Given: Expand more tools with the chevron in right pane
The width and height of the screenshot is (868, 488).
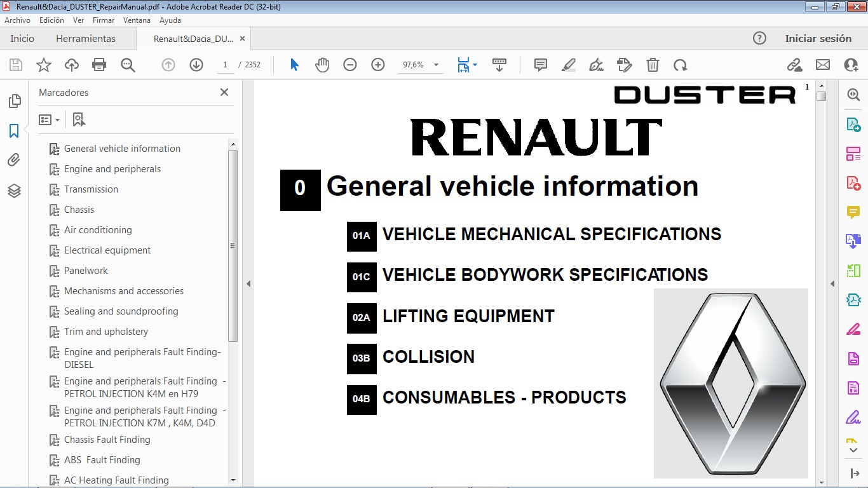Looking at the screenshot, I should (x=853, y=449).
